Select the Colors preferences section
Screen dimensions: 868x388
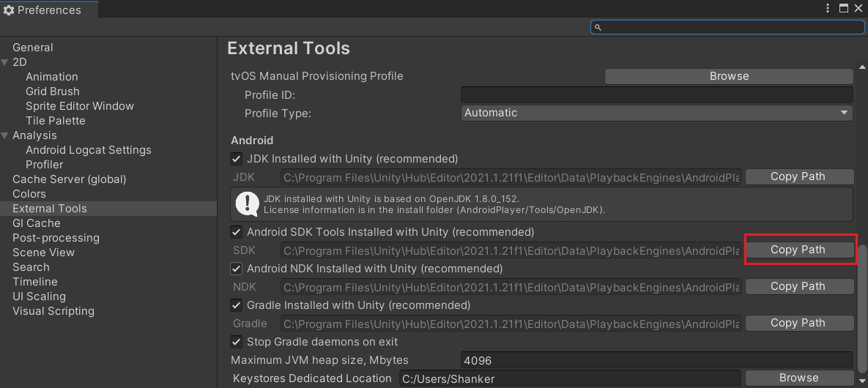pyautogui.click(x=29, y=194)
